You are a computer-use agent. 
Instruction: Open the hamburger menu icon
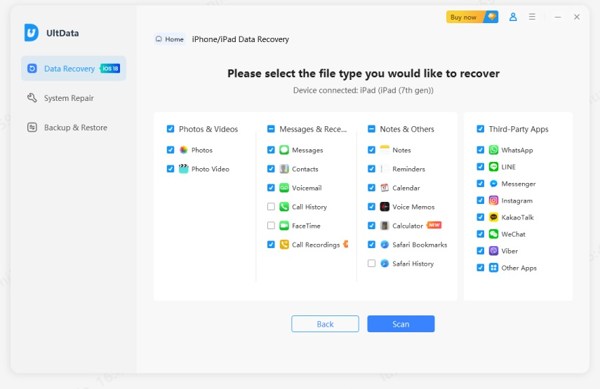pos(532,17)
